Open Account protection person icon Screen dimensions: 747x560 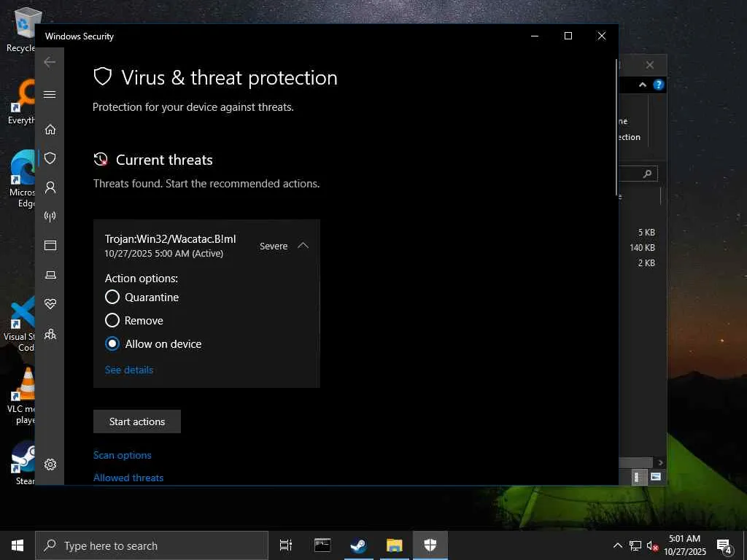(50, 187)
